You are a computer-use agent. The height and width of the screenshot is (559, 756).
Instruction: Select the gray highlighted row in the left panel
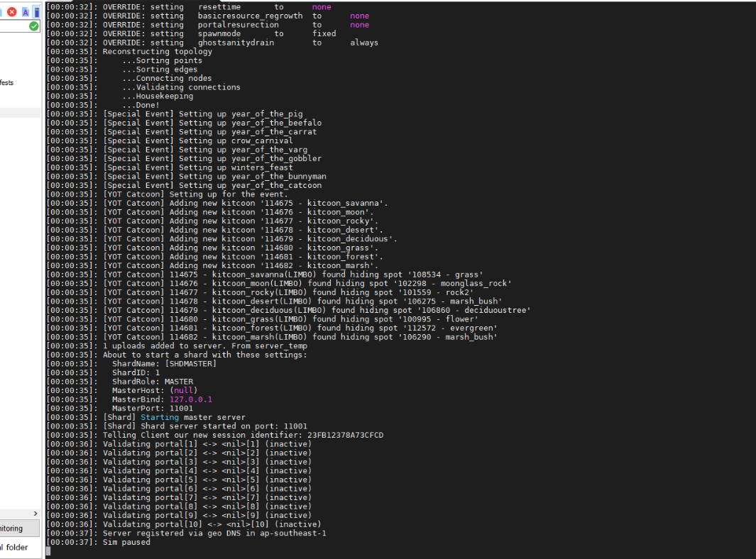[x=20, y=113]
